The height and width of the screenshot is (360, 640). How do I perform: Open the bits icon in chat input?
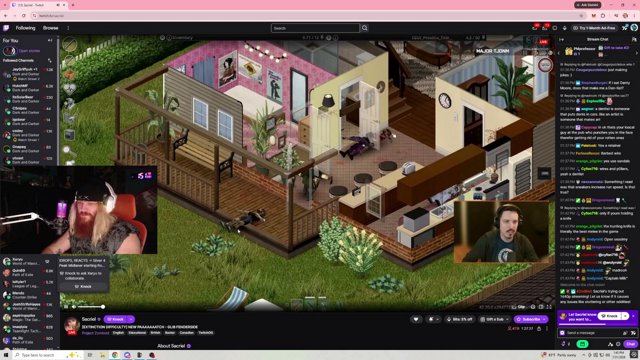(x=625, y=333)
